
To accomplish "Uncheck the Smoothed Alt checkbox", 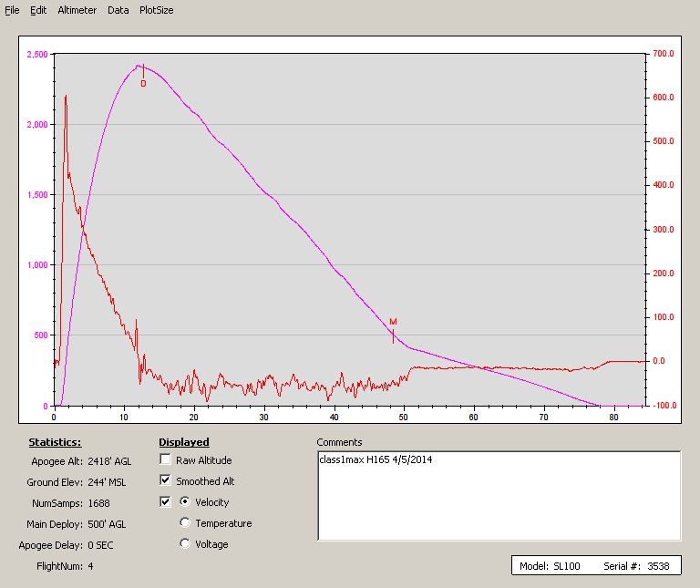I will coord(166,480).
